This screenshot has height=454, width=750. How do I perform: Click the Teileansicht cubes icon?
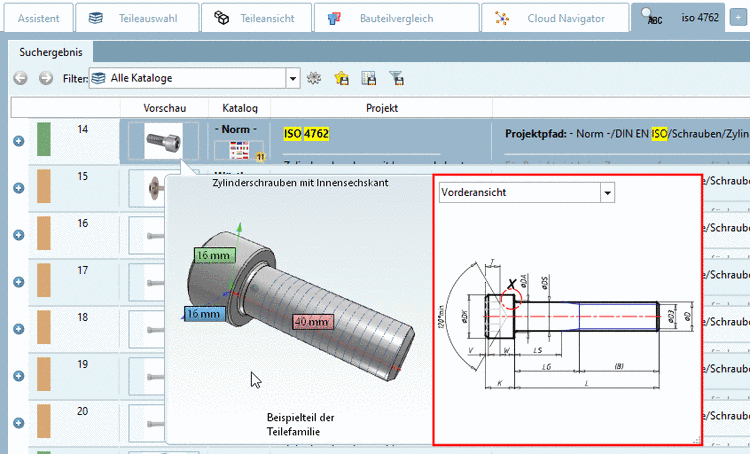tap(221, 18)
